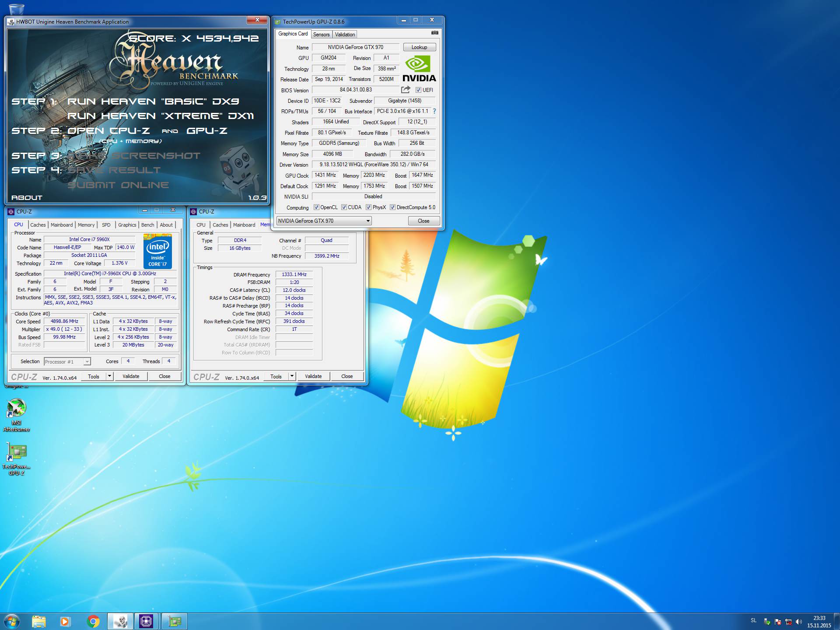Switch to the CPU-Z taskbar button
This screenshot has height=630, width=840.
tap(146, 621)
